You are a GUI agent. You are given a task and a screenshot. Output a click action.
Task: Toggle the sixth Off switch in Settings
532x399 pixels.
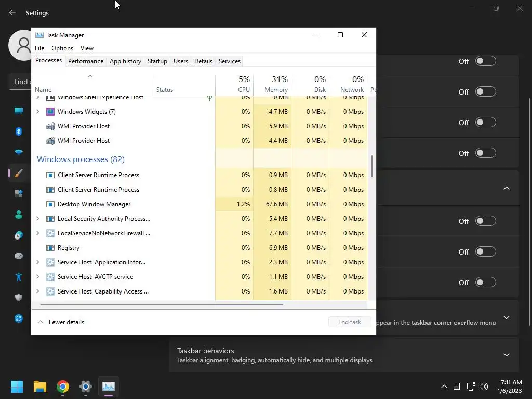coord(486,252)
